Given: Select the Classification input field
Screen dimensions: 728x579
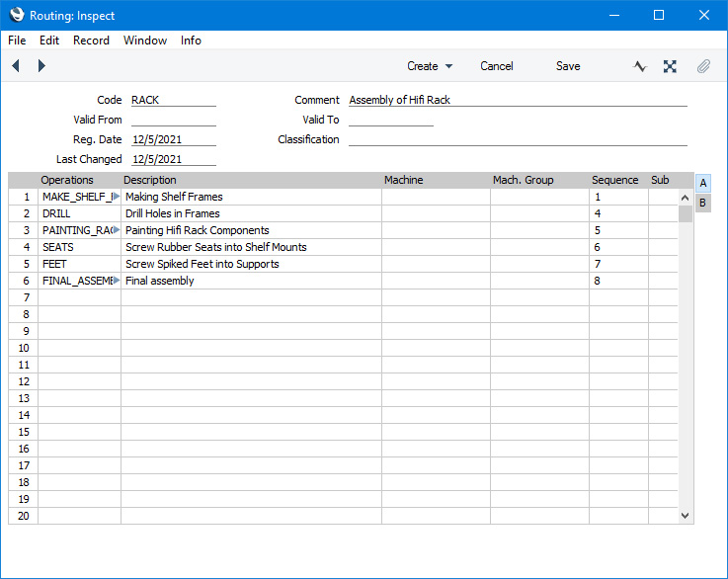Looking at the screenshot, I should pos(517,139).
